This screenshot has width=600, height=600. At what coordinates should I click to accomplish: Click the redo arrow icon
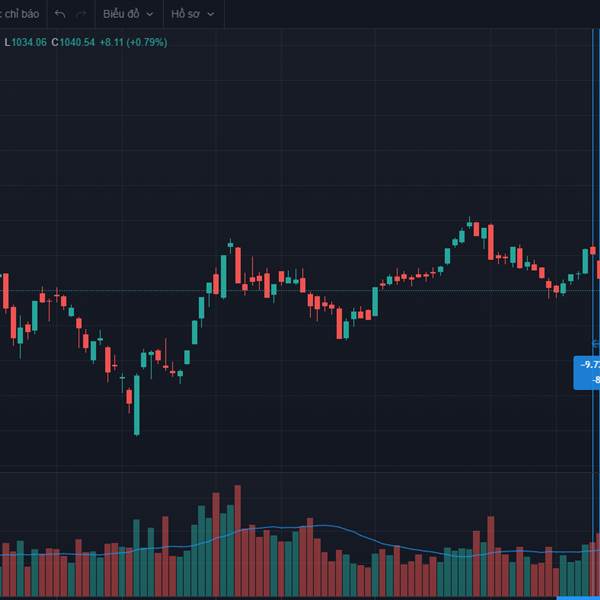(81, 14)
